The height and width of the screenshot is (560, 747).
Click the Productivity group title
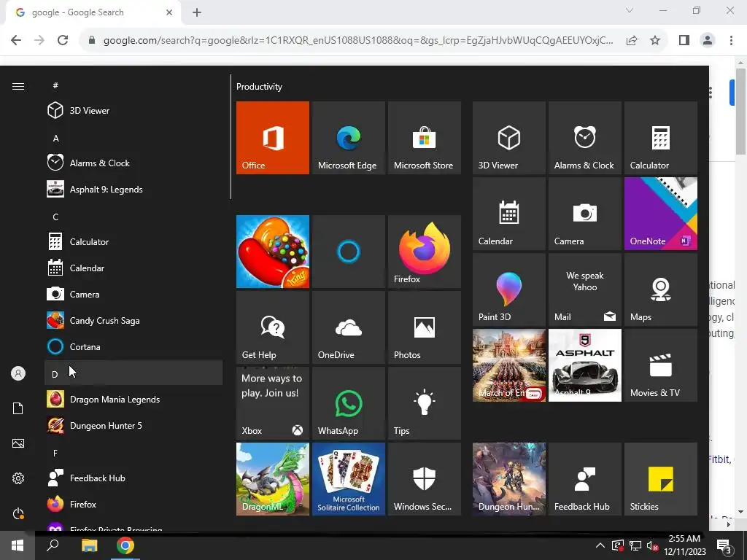tap(259, 87)
